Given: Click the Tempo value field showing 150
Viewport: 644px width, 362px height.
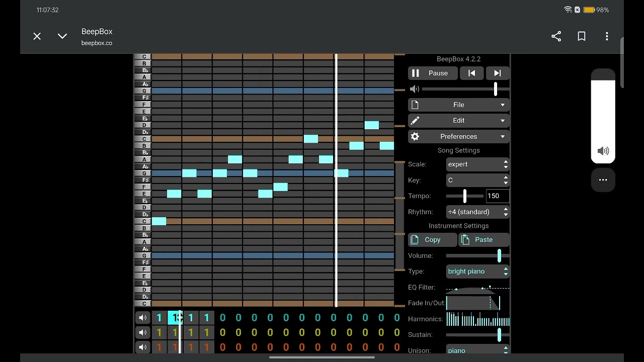Looking at the screenshot, I should click(x=498, y=196).
